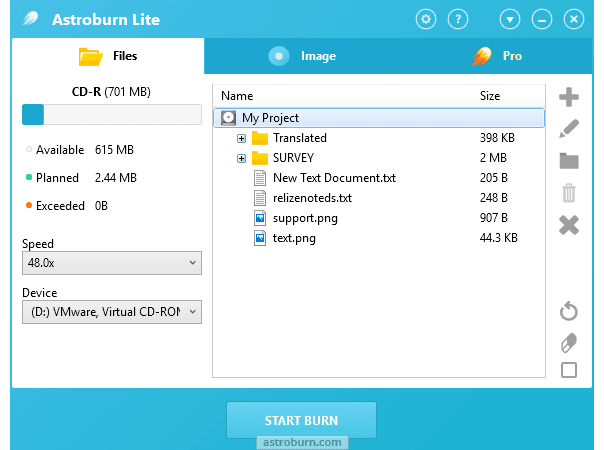The width and height of the screenshot is (604, 450).
Task: Click the trash delete icon
Action: [569, 193]
